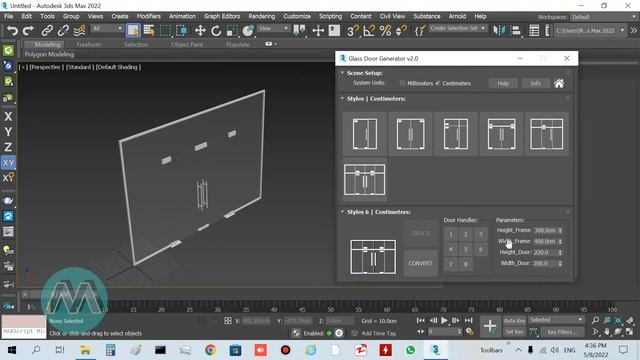
Task: Open Chrome from the Windows taskbar
Action: click(210, 350)
